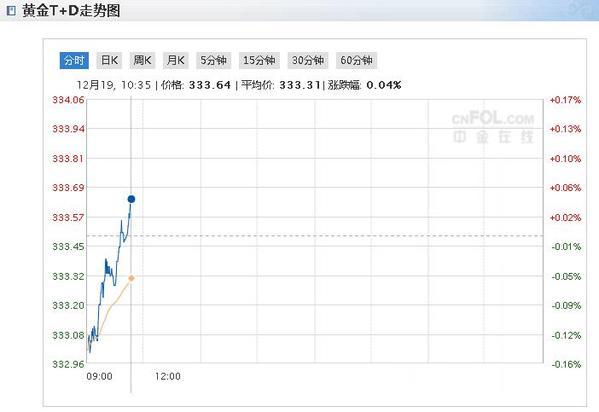
Task: Click the 333.64 price readout
Action: point(210,85)
